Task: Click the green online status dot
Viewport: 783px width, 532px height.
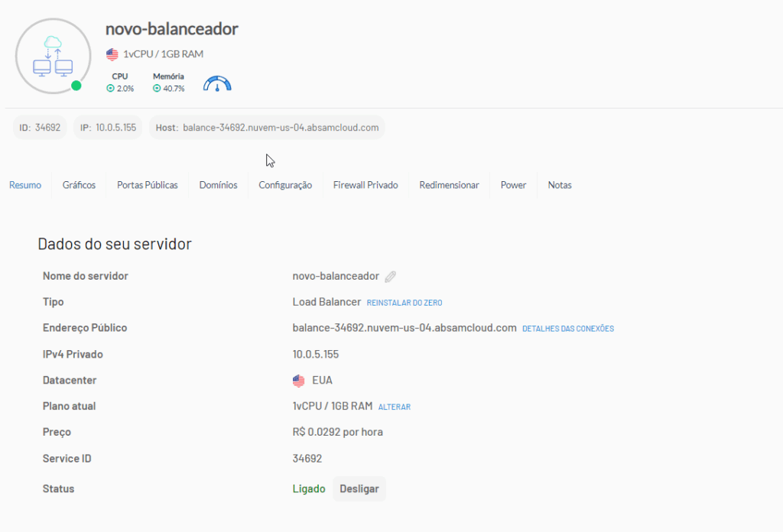Action: pos(76,86)
